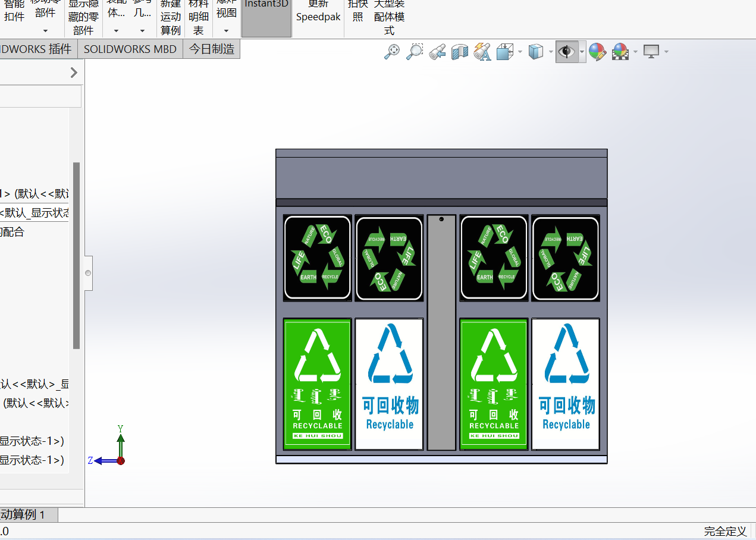Open the Apply Scene dropdown arrow
This screenshot has width=756, height=540.
click(635, 52)
